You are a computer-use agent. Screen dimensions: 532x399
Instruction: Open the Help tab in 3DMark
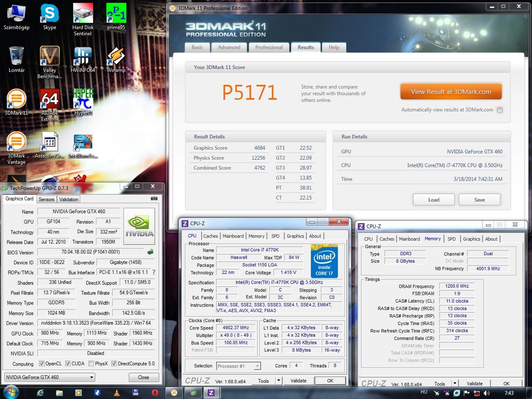(x=334, y=47)
